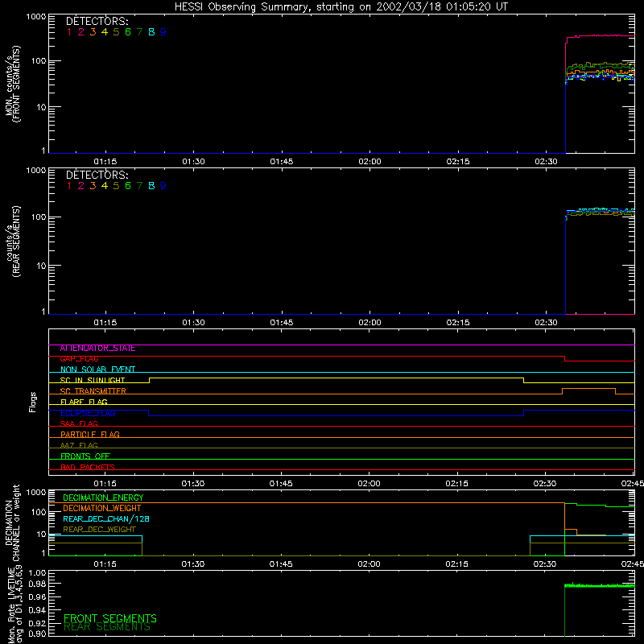
Task: Click 01:45 tick under the decimation plot
Action: [281, 564]
